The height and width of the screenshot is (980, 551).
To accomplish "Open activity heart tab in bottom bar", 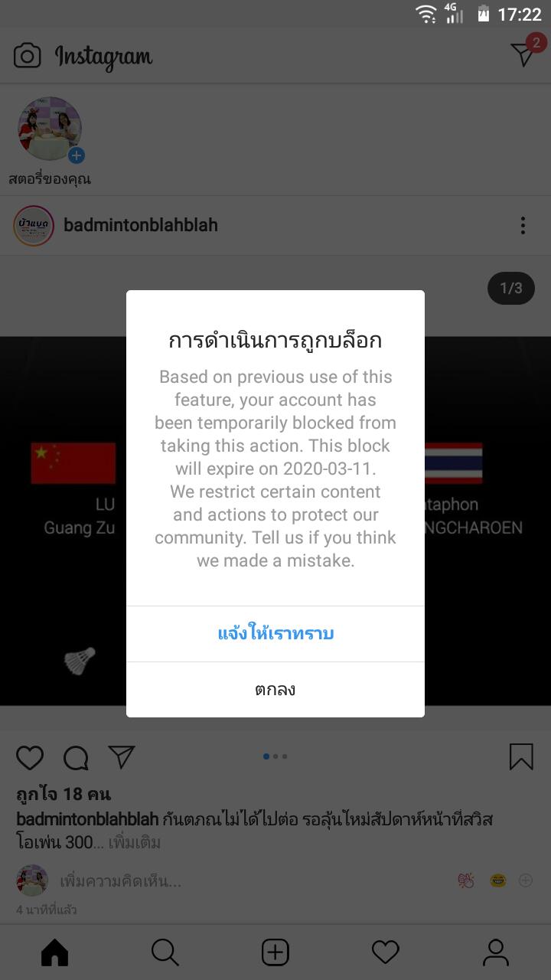I will 386,952.
